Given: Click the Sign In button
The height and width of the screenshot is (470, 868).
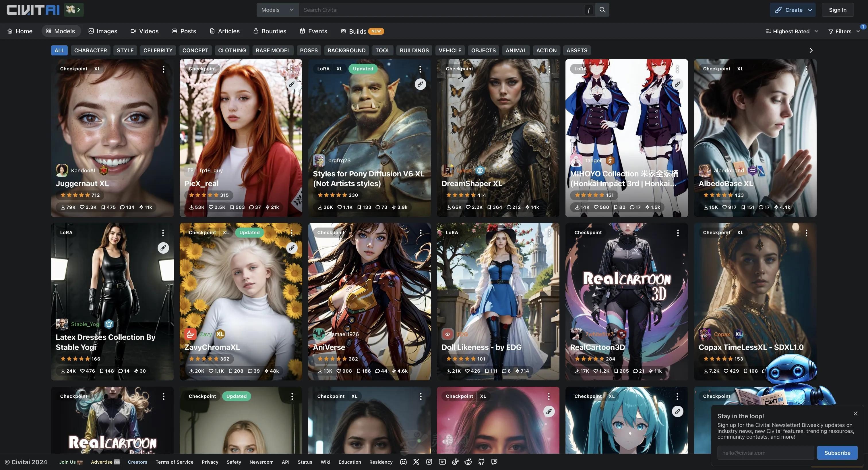Looking at the screenshot, I should click(x=837, y=10).
